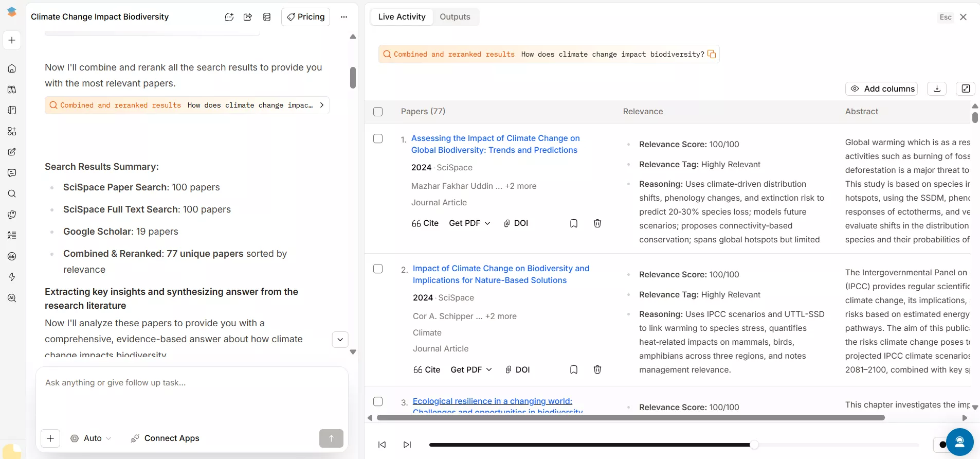980x459 pixels.
Task: Switch to the Outputs tab
Action: 455,17
